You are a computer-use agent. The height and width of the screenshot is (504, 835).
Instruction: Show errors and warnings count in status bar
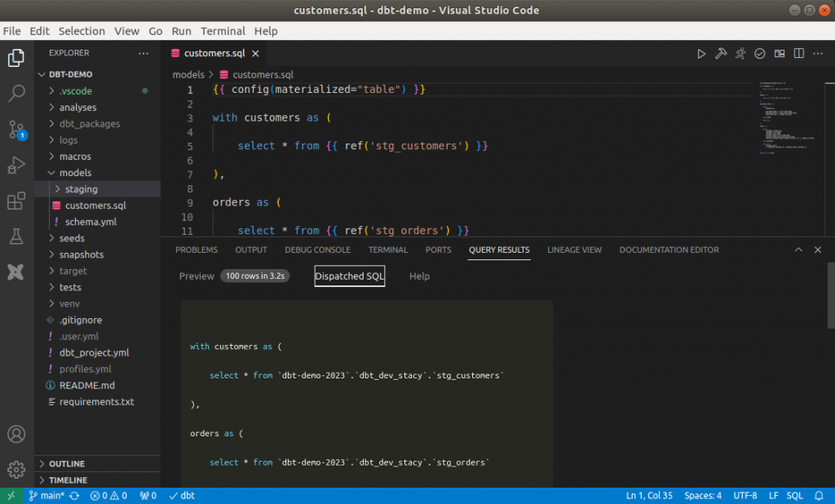pos(108,496)
